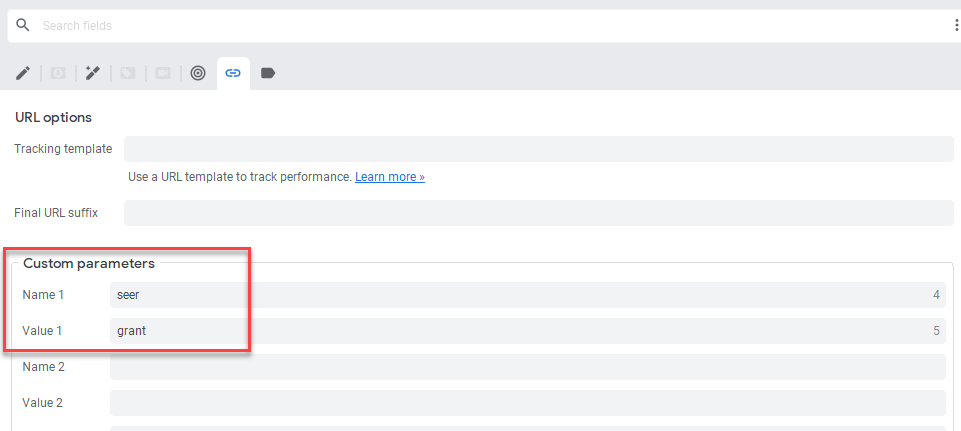Click the search magnifier icon
Image resolution: width=961 pixels, height=431 pixels.
click(x=23, y=25)
